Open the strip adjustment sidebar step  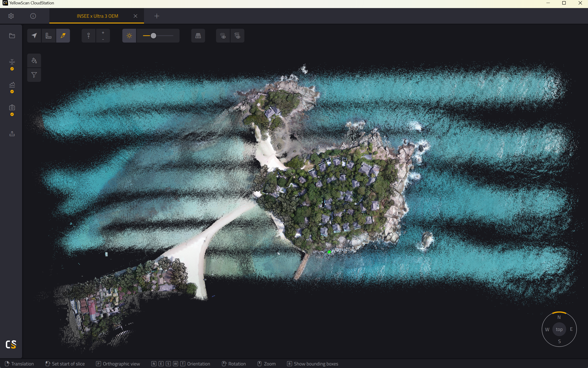(x=12, y=62)
